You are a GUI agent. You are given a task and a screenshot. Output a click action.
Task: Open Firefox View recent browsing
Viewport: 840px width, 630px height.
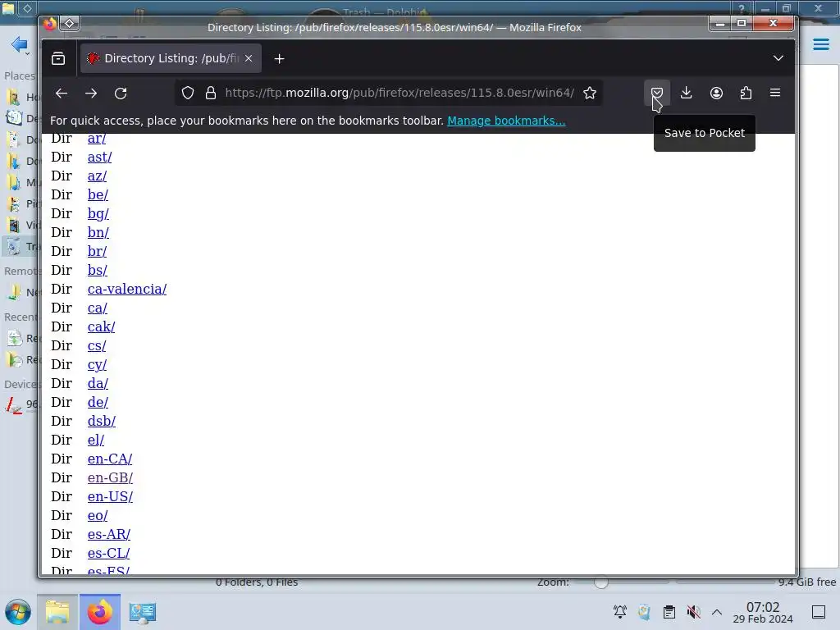58,58
